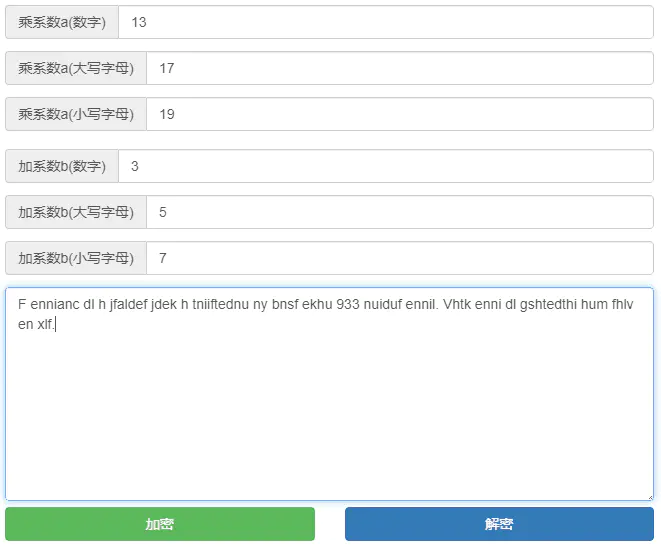Focus the 乘系数a(大写字母) input containing 17
The height and width of the screenshot is (547, 661).
(400, 68)
